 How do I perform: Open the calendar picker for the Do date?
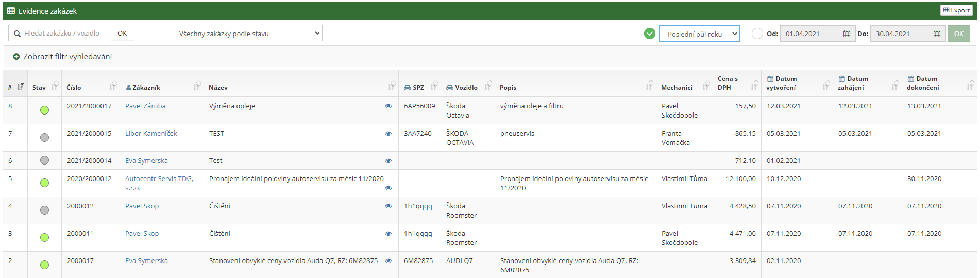[x=937, y=34]
